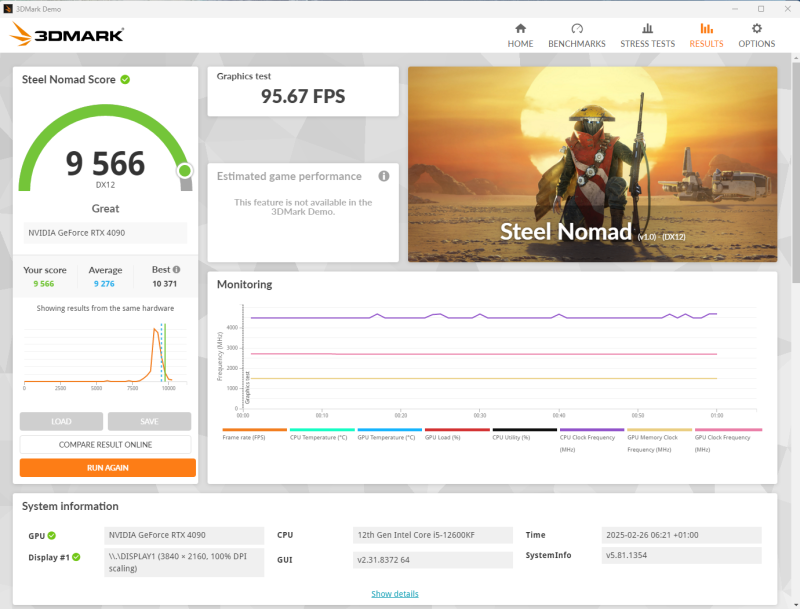Click the score gauge end marker

click(x=185, y=171)
